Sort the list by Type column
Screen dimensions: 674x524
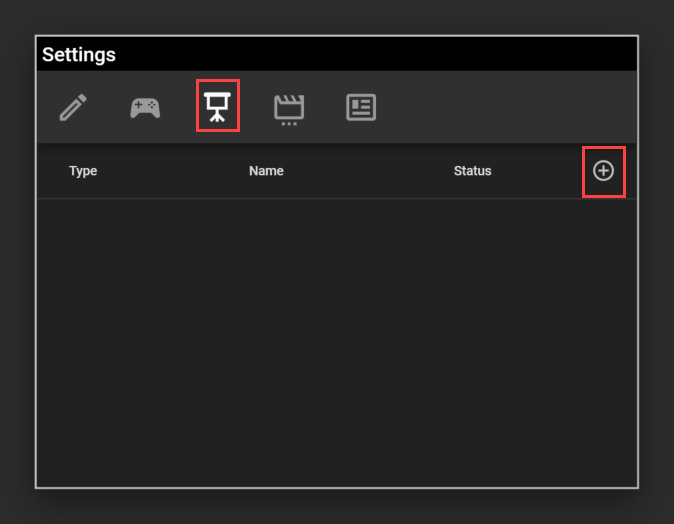[x=83, y=171]
